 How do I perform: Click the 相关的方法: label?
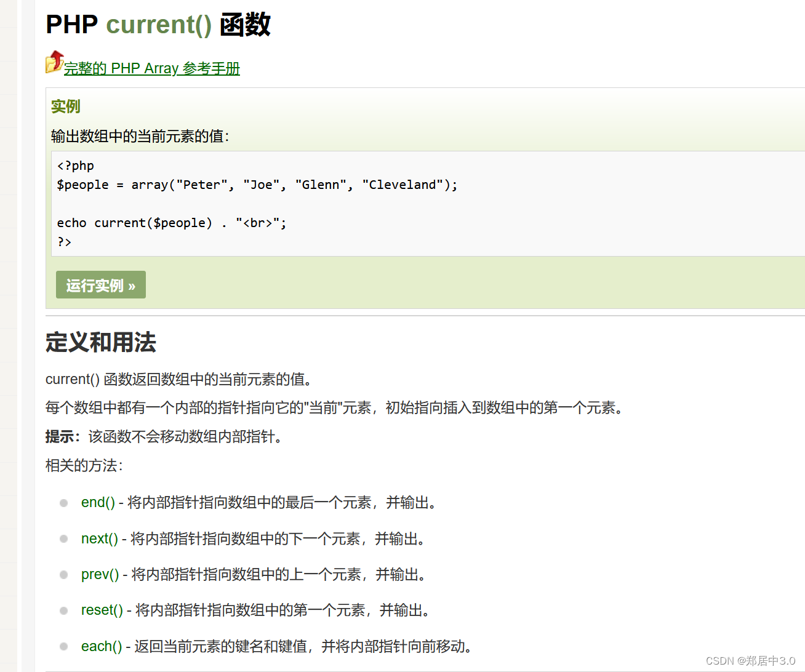[x=84, y=465]
